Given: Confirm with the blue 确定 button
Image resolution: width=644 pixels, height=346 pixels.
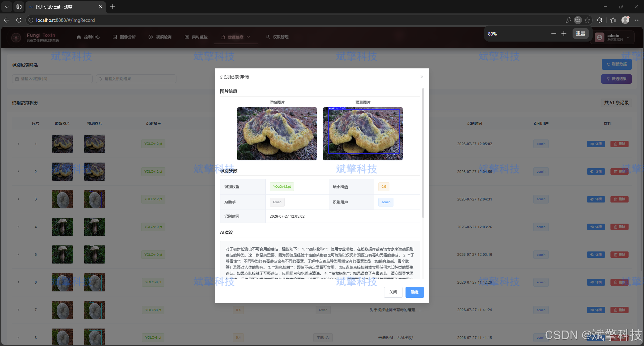Looking at the screenshot, I should (x=415, y=292).
